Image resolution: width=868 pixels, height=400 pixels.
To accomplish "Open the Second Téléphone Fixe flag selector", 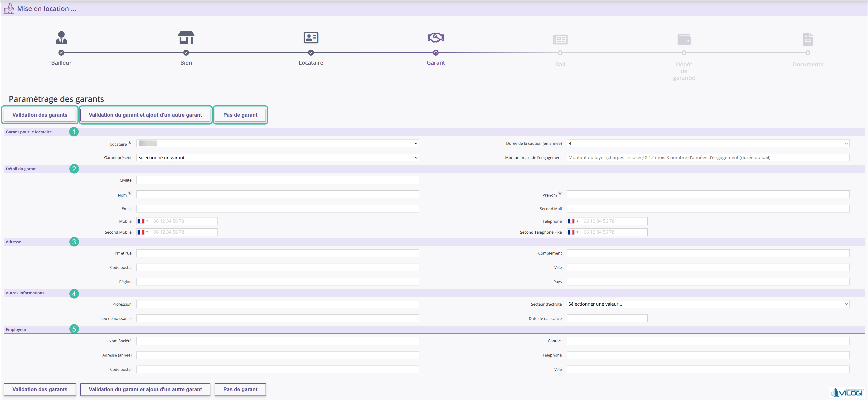I will 573,232.
